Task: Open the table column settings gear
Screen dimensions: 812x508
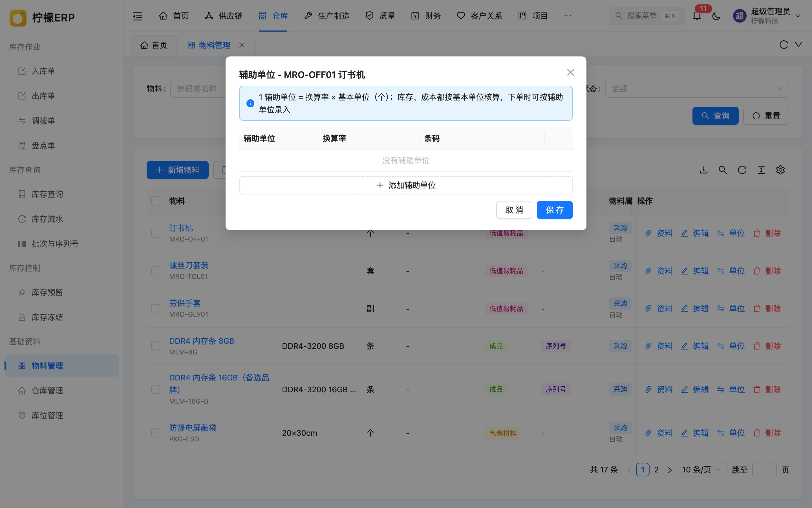Action: click(x=780, y=170)
